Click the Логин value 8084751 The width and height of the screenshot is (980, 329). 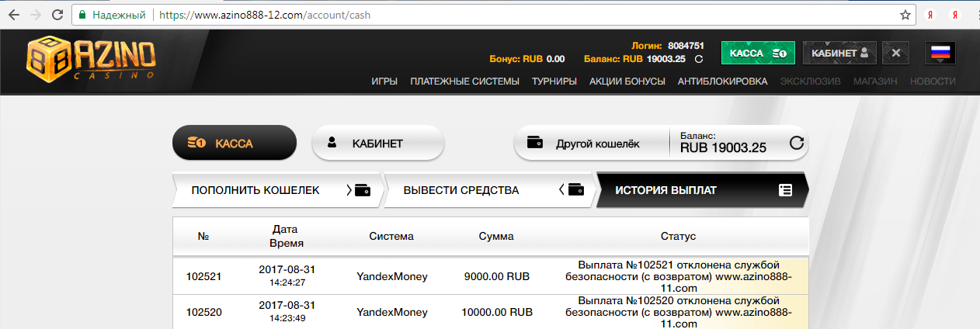(686, 46)
